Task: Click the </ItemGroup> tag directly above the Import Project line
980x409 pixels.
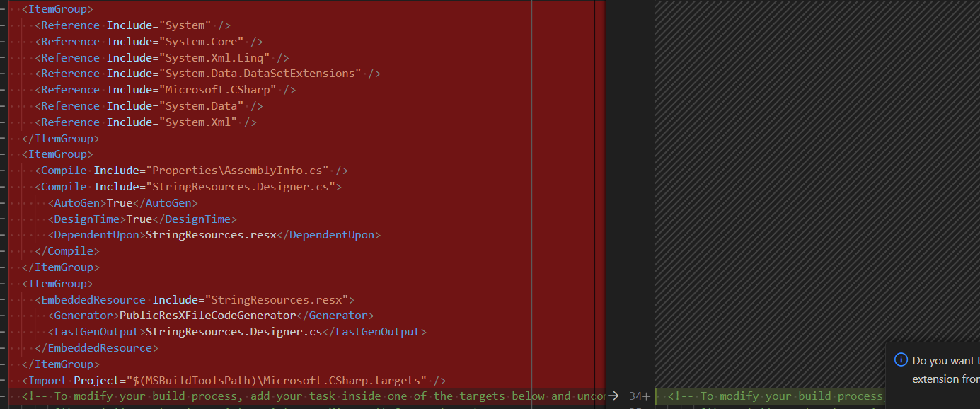Action: (61, 364)
